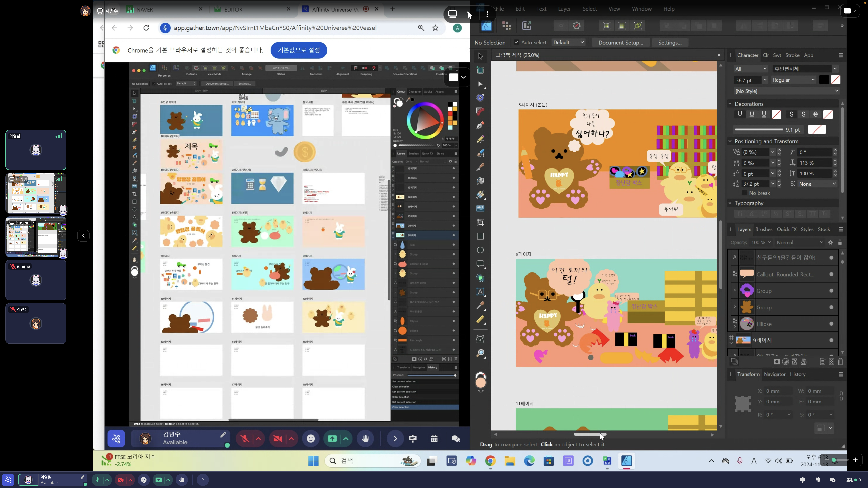Open the Window menu

[642, 9]
